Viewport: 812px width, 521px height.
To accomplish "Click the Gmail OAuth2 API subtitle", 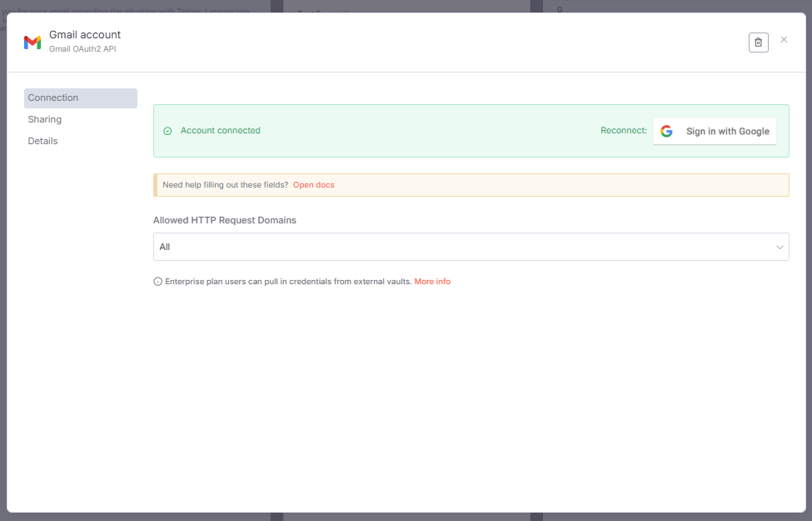I will 82,49.
